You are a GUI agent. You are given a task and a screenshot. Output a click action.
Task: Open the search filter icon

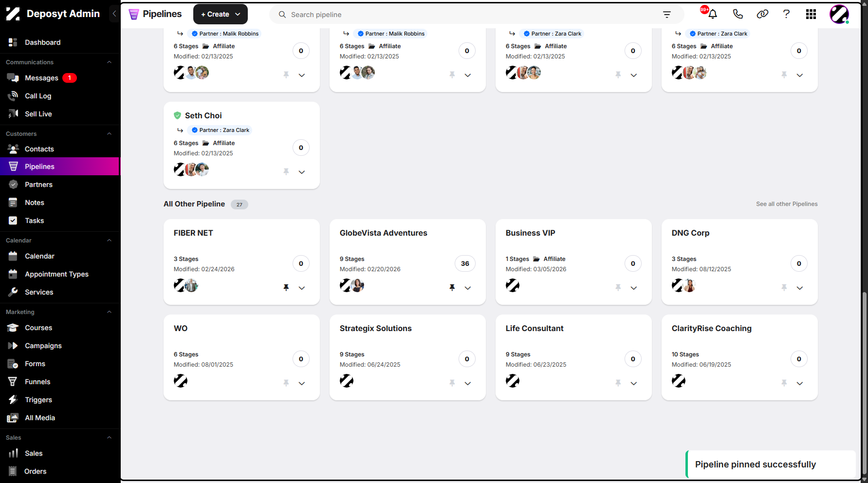pyautogui.click(x=667, y=15)
